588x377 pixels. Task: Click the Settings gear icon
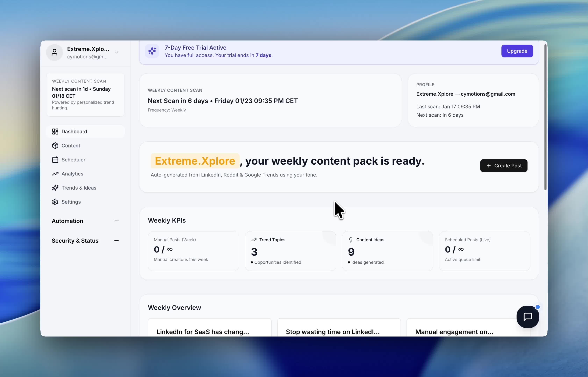tap(55, 202)
